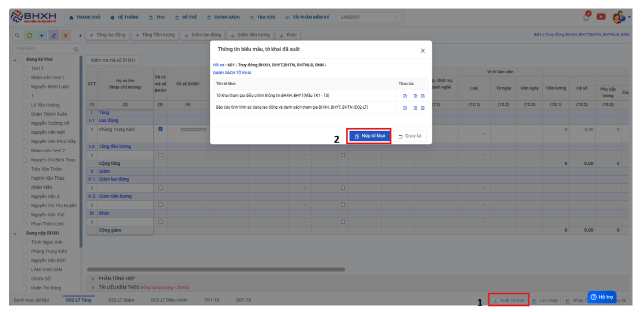
Task: Click the orange X delete icon in sidebar
Action: coord(66,36)
